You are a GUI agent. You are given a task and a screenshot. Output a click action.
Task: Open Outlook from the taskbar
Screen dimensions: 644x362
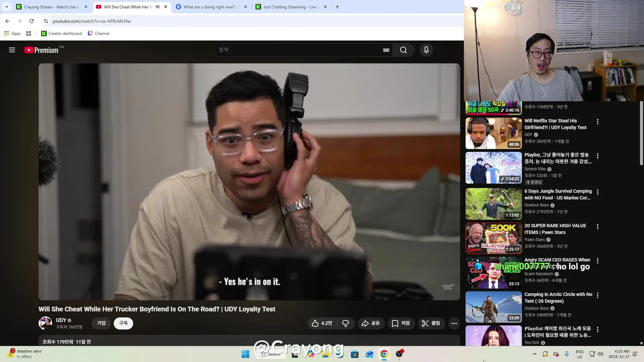(369, 354)
